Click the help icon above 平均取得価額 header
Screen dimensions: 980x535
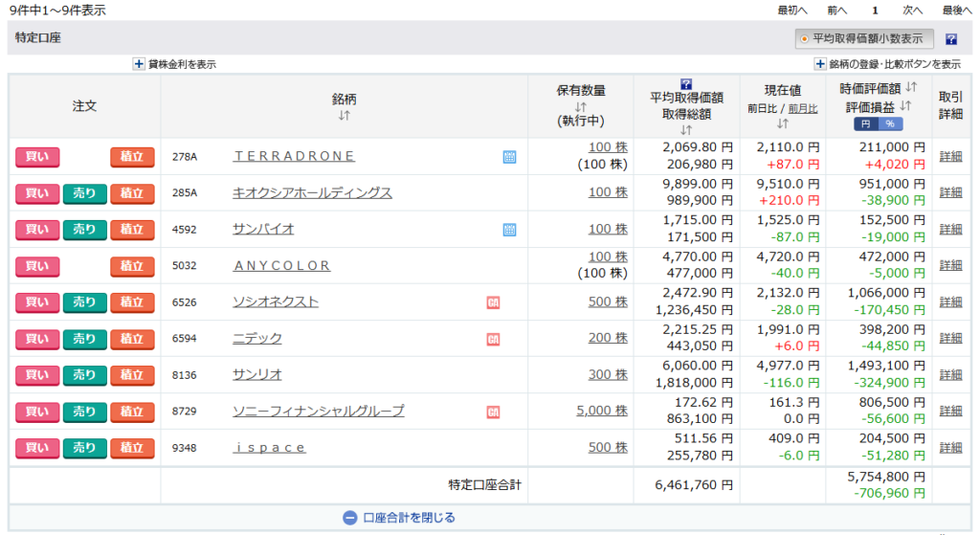tap(686, 84)
